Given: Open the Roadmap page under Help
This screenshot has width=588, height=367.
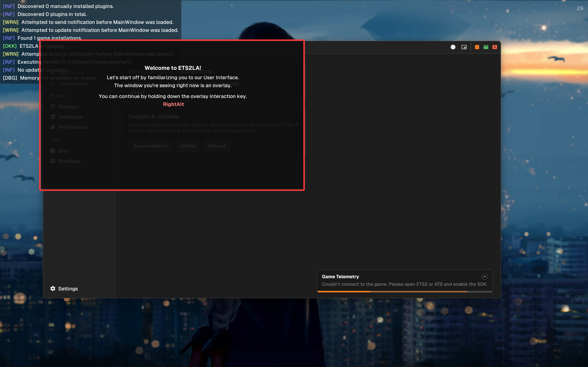Looking at the screenshot, I should pyautogui.click(x=69, y=161).
